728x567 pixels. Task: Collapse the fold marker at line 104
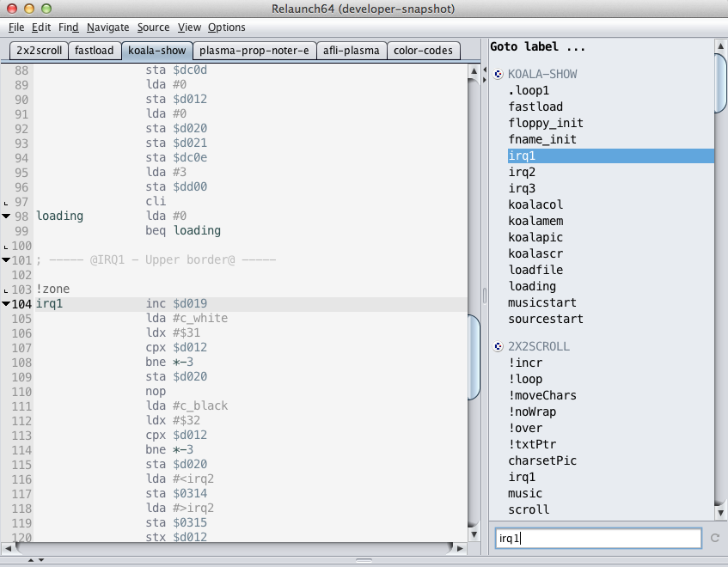click(7, 304)
